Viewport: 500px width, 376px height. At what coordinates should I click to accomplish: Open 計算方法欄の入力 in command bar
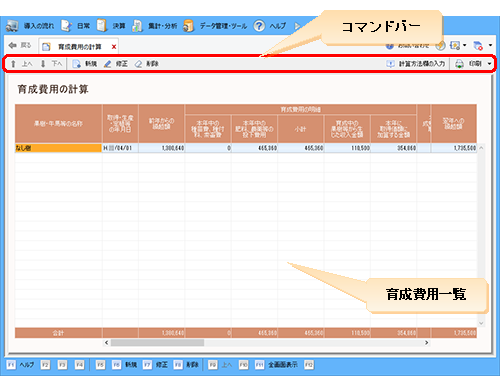click(415, 64)
